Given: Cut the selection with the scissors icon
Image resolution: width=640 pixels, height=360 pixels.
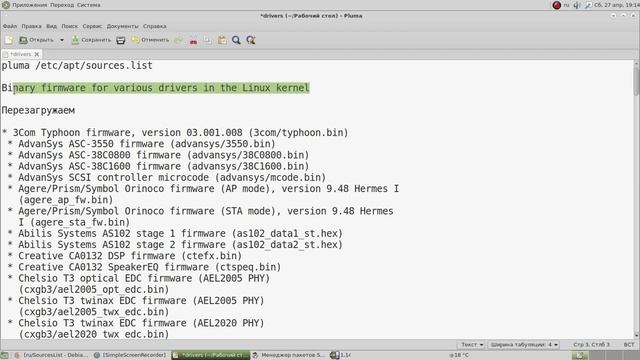Looking at the screenshot, I should point(193,40).
